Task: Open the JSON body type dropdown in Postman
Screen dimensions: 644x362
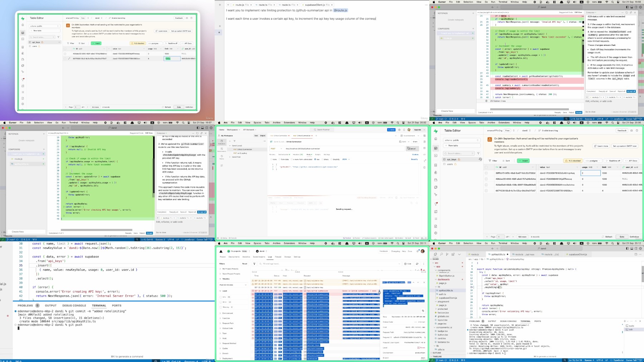Action: tap(346, 159)
